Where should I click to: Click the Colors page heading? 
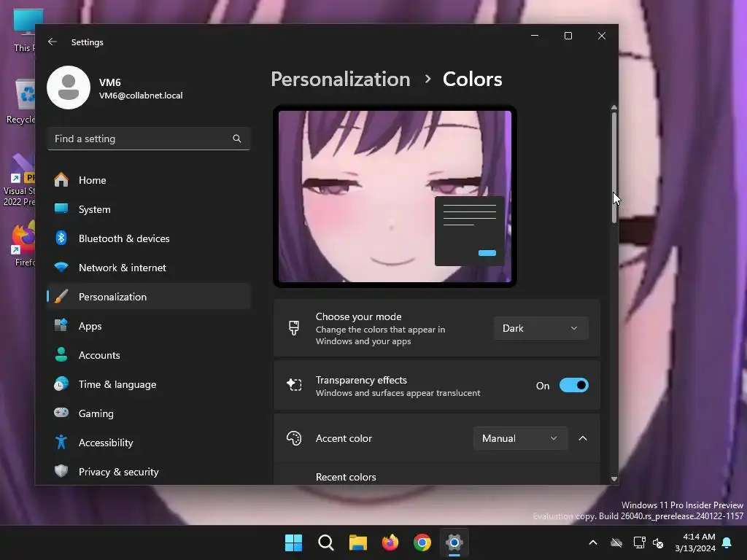click(472, 79)
